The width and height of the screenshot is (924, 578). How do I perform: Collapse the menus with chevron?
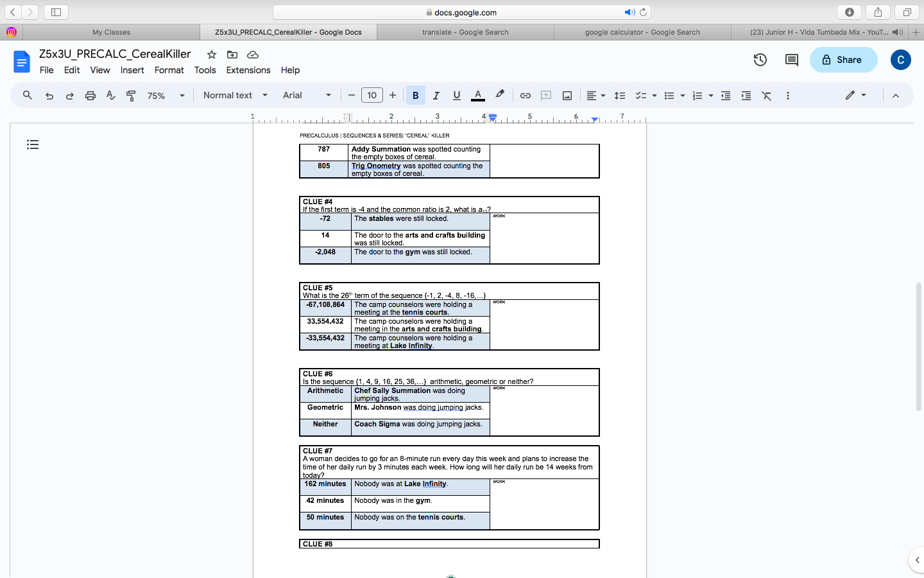[x=896, y=96]
